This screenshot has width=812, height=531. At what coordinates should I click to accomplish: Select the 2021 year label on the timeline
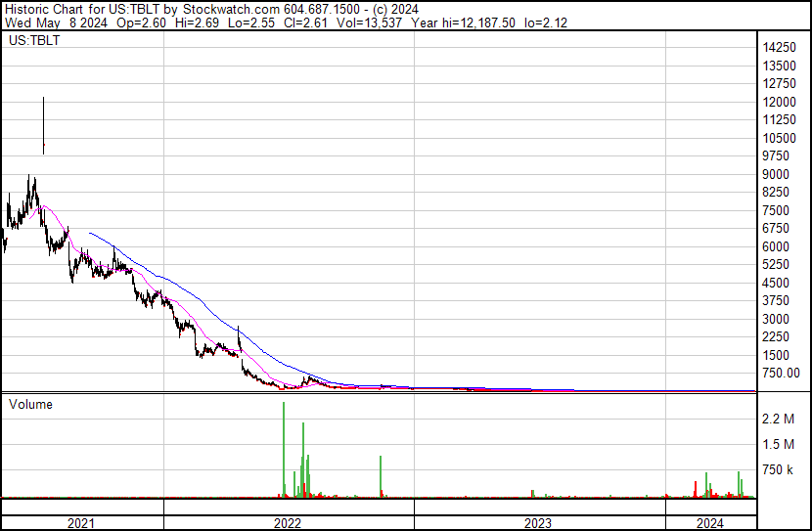pos(81,522)
